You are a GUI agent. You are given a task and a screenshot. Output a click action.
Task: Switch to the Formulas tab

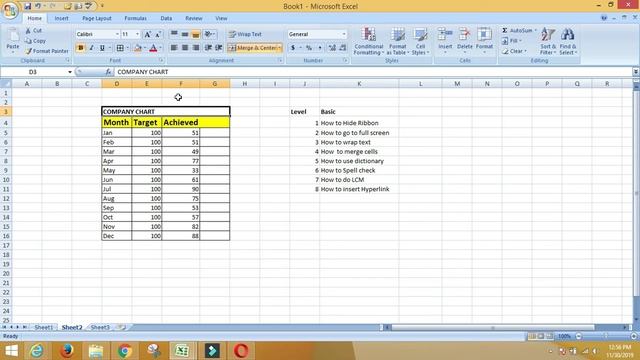tap(136, 18)
